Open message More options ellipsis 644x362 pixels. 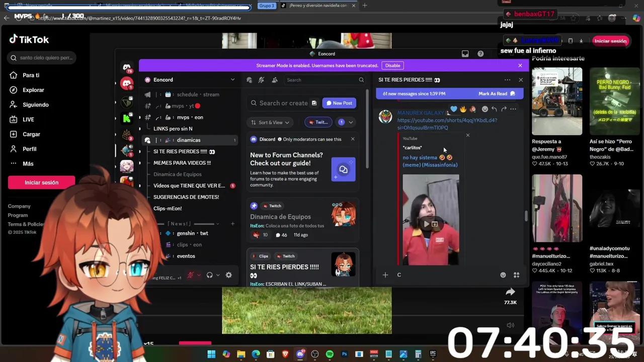point(513,109)
